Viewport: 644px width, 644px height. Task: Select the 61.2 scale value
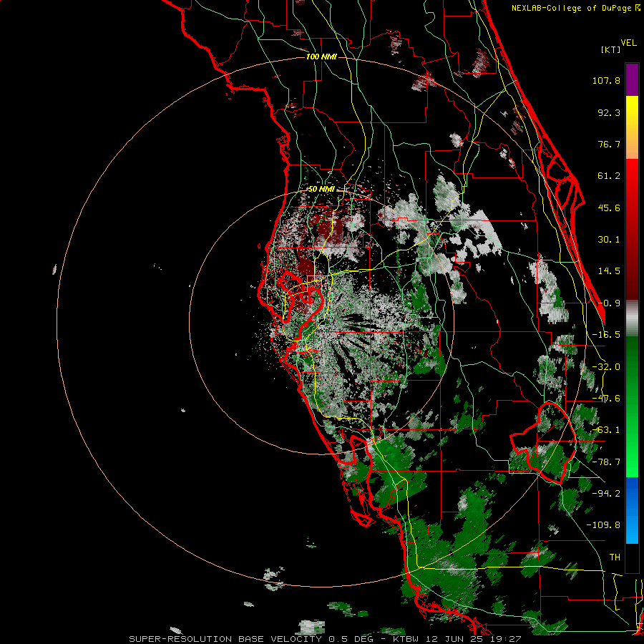(x=609, y=176)
